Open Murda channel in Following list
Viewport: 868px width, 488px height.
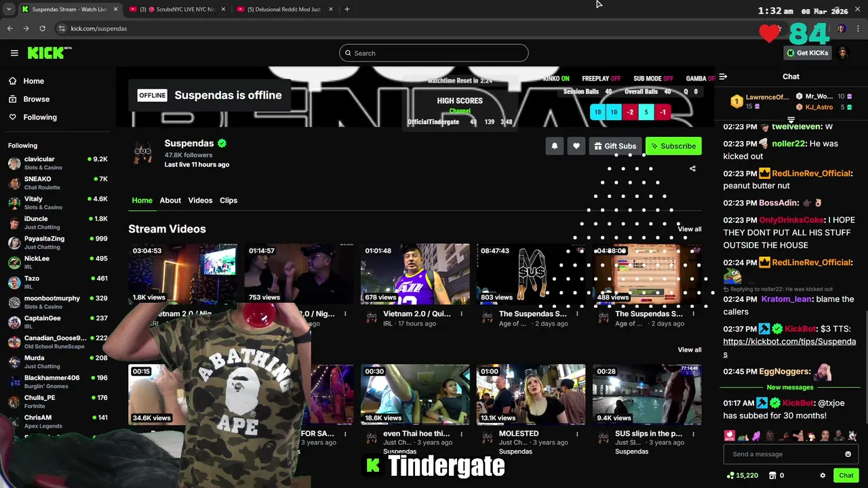(x=57, y=362)
